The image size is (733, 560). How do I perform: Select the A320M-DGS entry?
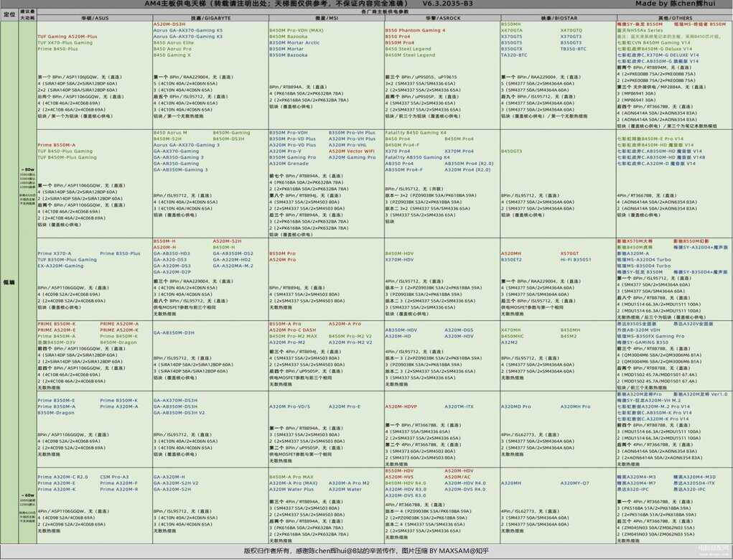pyautogui.click(x=459, y=330)
